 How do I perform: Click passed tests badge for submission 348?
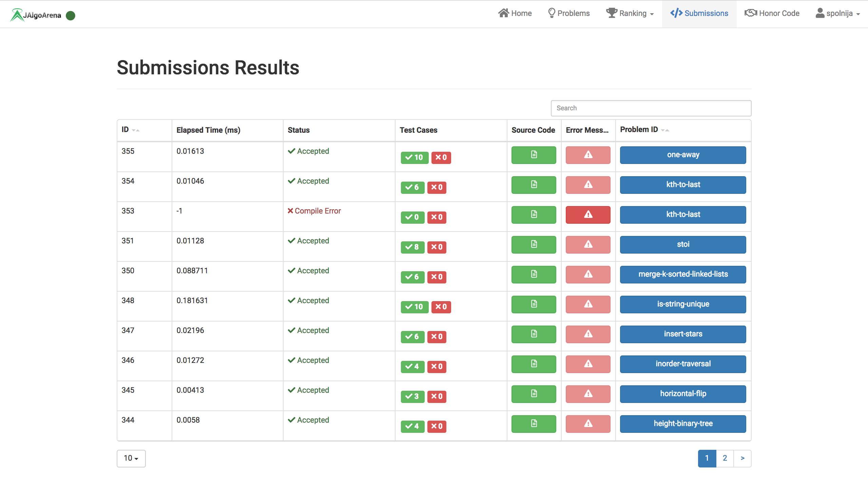tap(414, 307)
